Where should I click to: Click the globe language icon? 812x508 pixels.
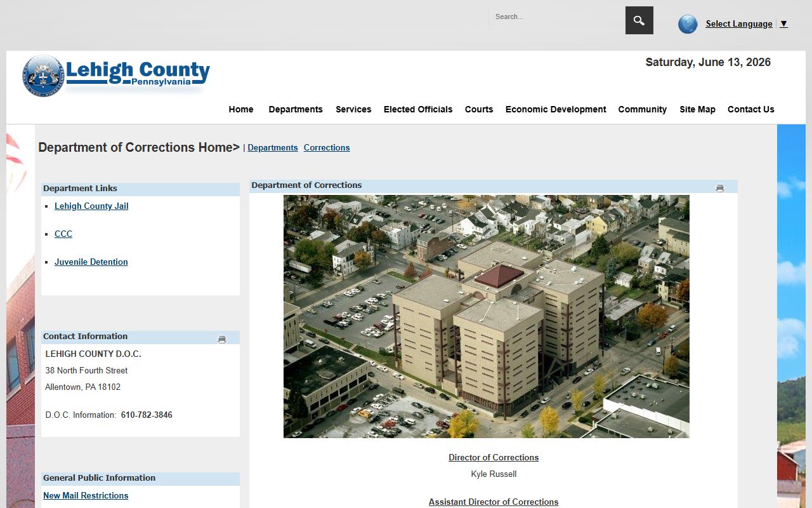coord(688,24)
